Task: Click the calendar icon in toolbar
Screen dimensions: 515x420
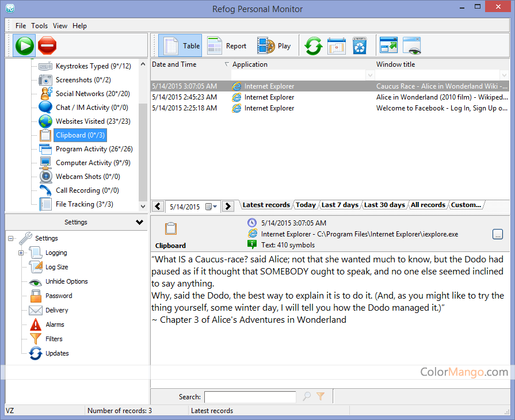Action: pos(336,46)
